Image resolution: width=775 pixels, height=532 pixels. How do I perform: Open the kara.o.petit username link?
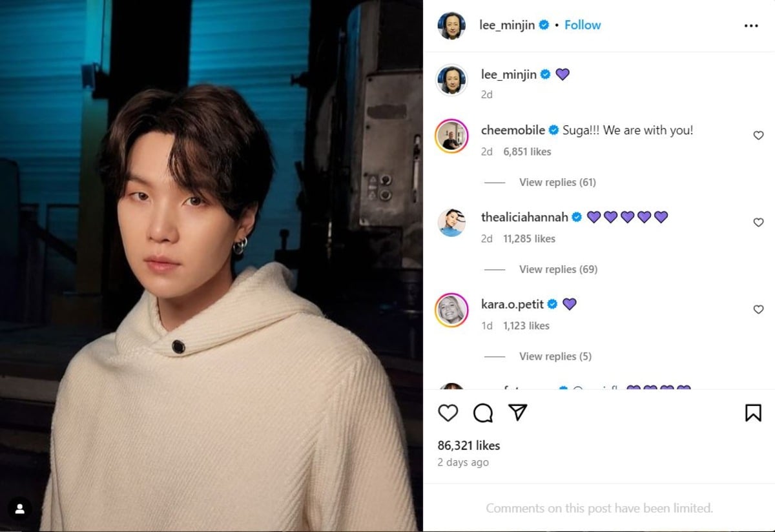click(513, 304)
